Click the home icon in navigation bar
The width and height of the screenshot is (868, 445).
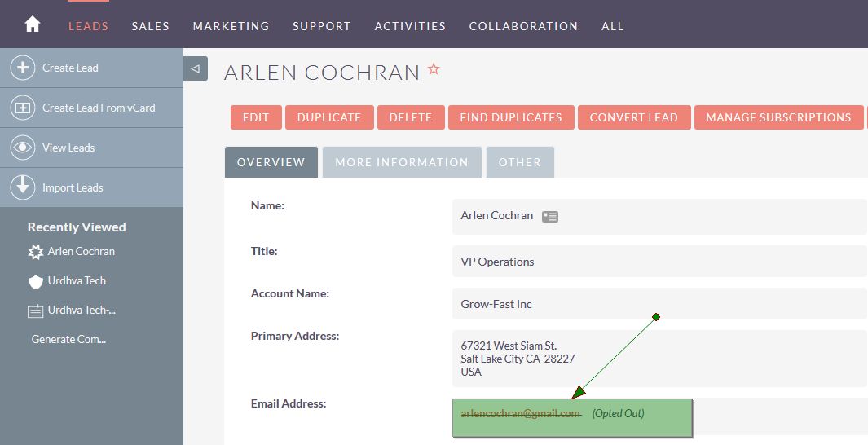(x=33, y=24)
